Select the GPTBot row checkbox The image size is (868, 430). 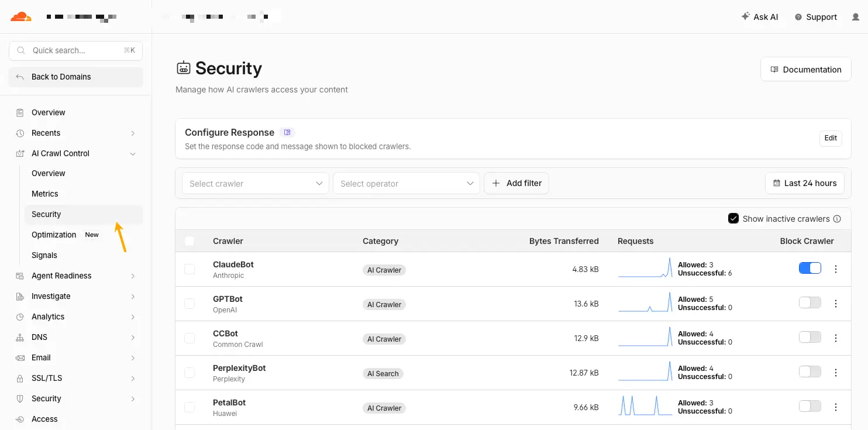pyautogui.click(x=190, y=304)
